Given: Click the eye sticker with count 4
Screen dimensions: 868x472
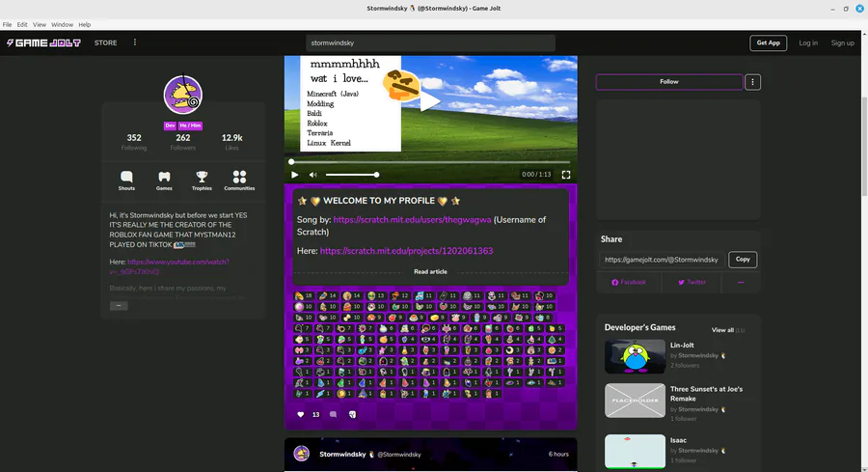Looking at the screenshot, I should tap(428, 340).
